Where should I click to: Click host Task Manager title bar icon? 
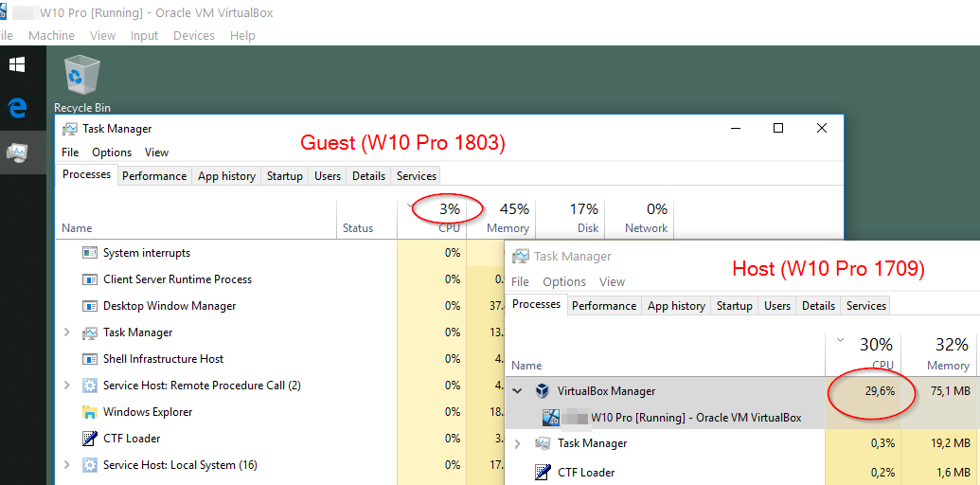tap(520, 257)
